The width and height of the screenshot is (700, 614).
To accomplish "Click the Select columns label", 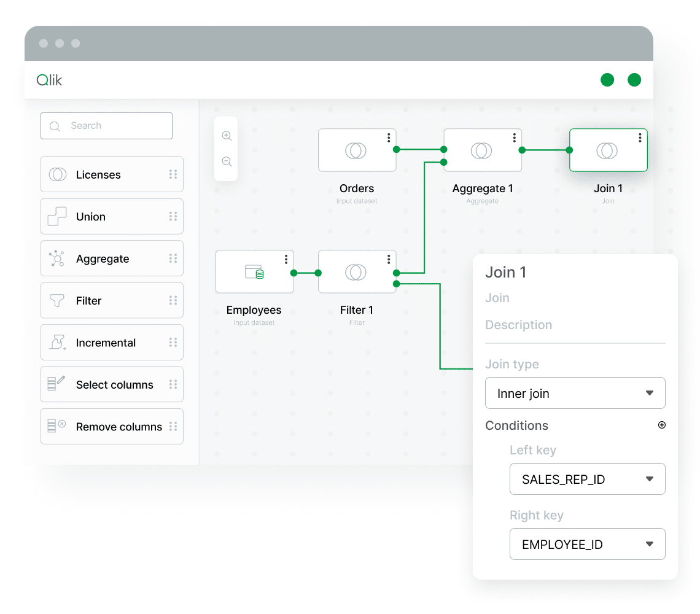I will click(114, 385).
